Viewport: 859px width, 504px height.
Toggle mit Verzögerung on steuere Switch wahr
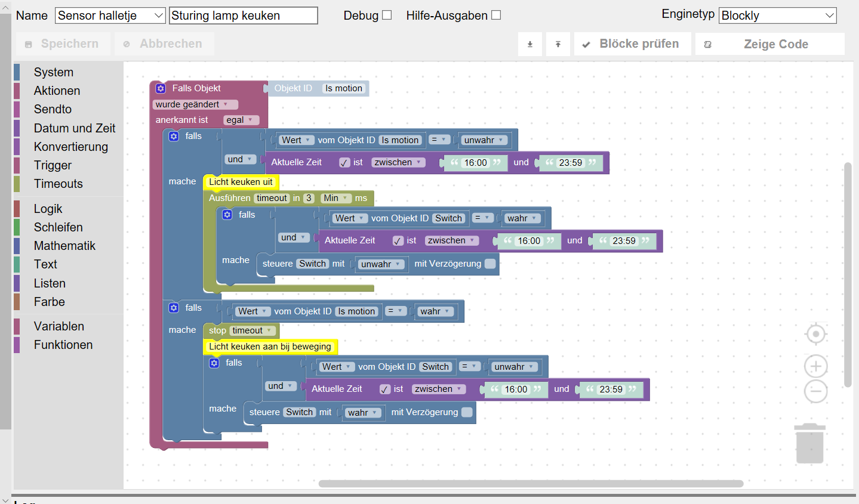coord(467,412)
